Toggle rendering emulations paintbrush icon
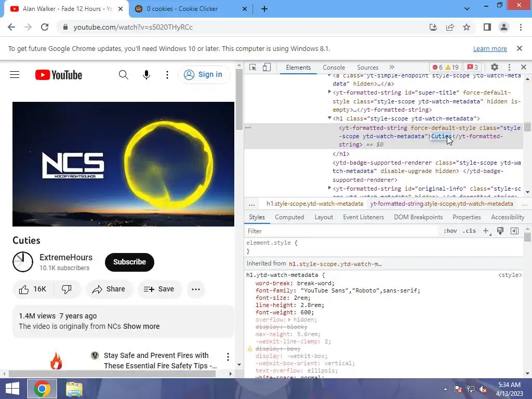 [x=500, y=231]
